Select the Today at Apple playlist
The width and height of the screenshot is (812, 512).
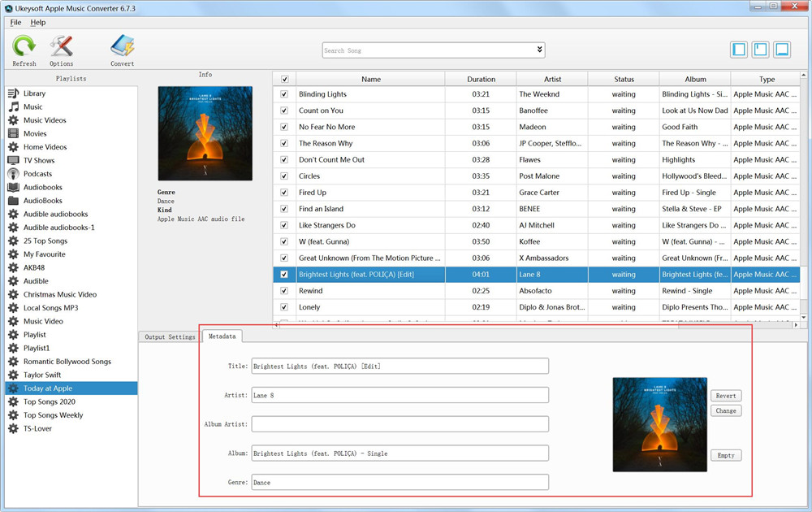(71, 388)
